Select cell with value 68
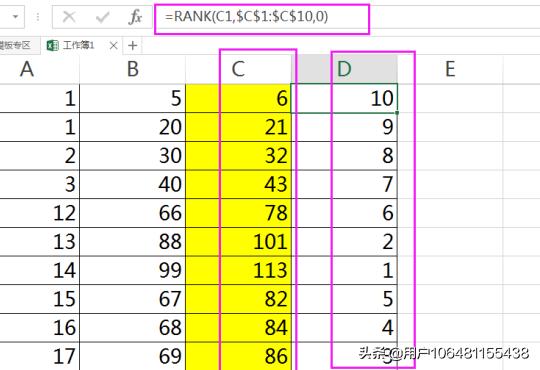This screenshot has width=540, height=370. pyautogui.click(x=133, y=328)
